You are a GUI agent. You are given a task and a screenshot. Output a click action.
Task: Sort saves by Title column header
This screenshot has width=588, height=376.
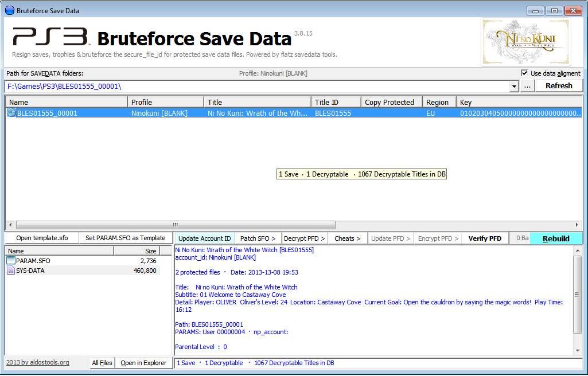pos(257,102)
